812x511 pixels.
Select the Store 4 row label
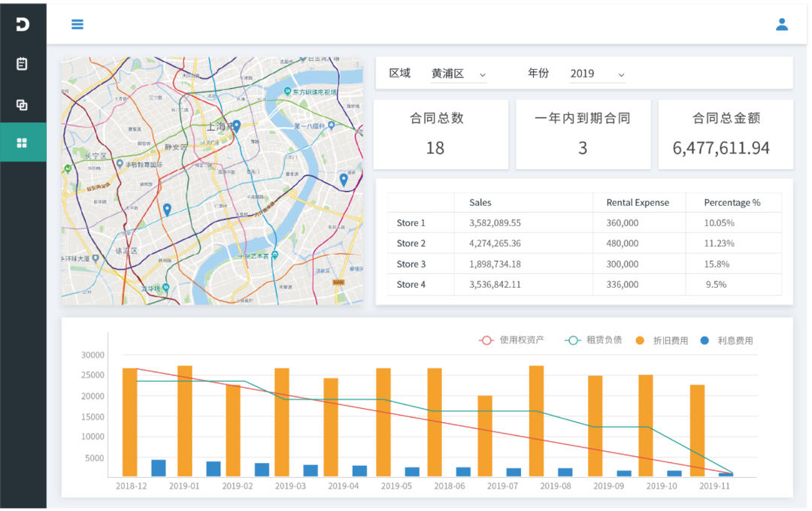click(x=411, y=284)
